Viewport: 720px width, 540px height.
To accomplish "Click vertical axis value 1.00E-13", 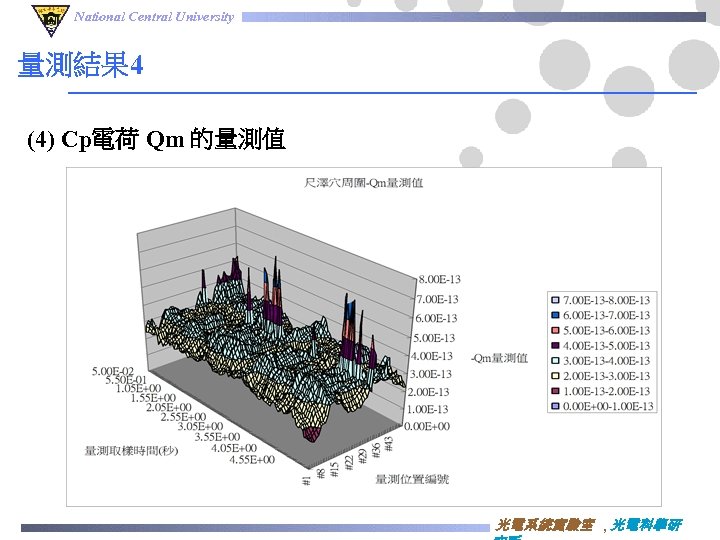I will point(428,410).
